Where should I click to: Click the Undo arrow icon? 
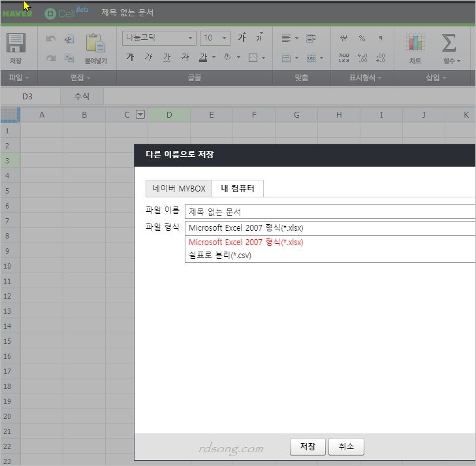(x=51, y=39)
